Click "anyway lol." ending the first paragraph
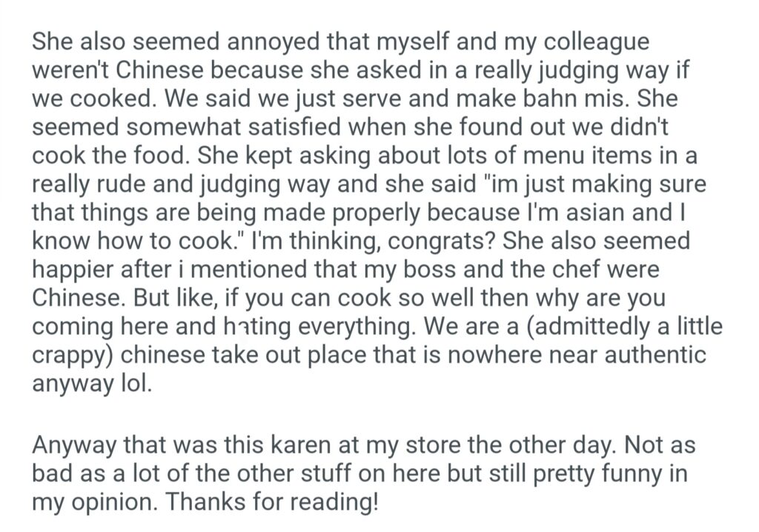This screenshot has height=532, width=759. pyautogui.click(x=92, y=385)
